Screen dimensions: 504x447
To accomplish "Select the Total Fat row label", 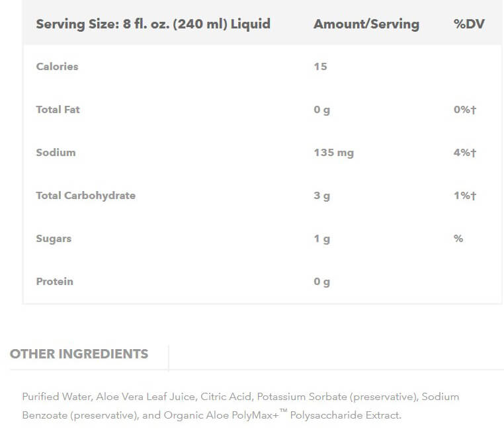I will [58, 110].
